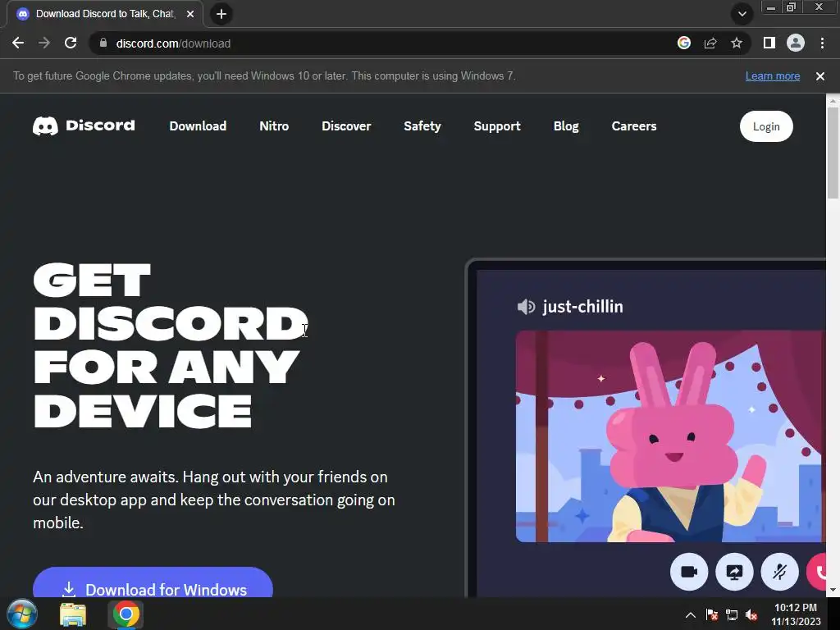
Task: Click muted volume tray icon
Action: click(x=751, y=614)
